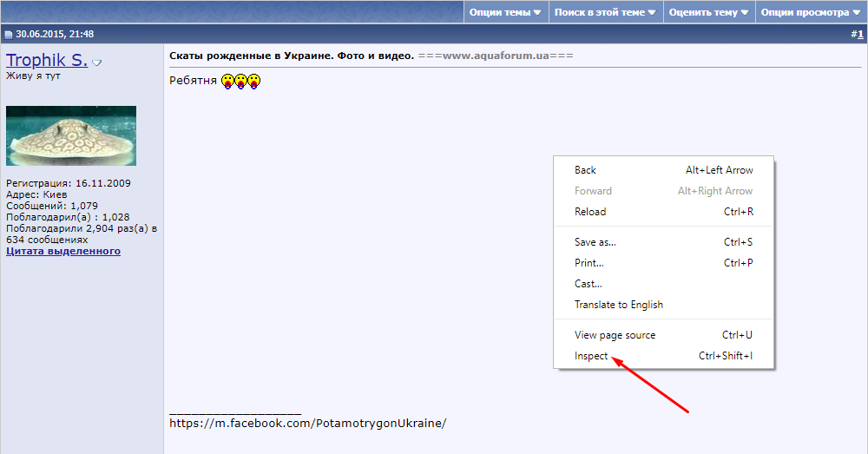Open the Trophik S. username profile link
This screenshot has width=868, height=454.
tap(46, 61)
